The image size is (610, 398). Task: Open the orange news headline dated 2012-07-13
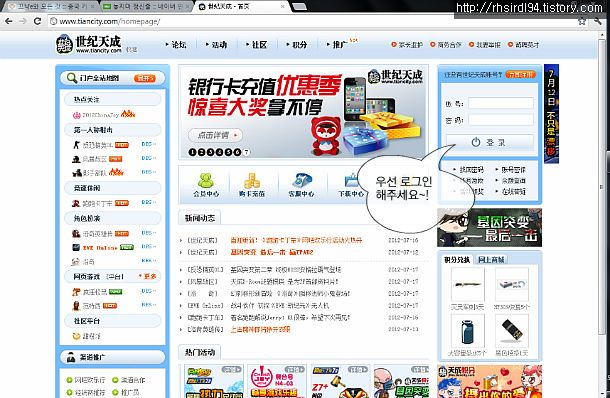pos(260,330)
